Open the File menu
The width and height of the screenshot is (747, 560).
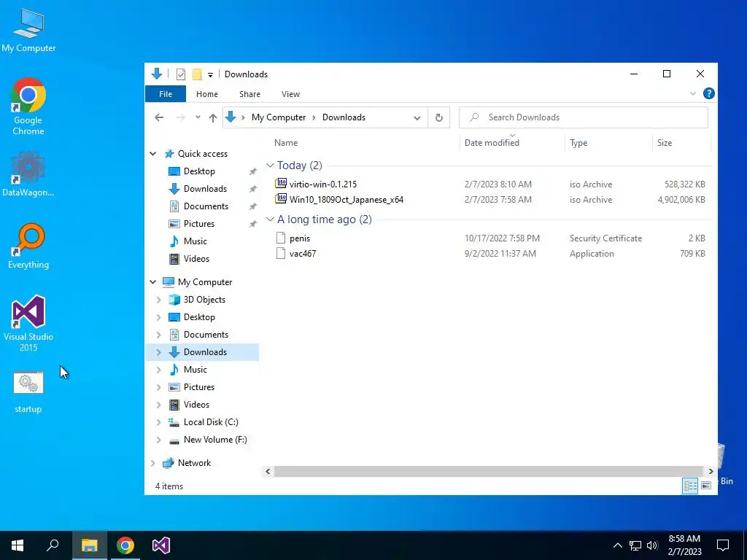(x=166, y=94)
